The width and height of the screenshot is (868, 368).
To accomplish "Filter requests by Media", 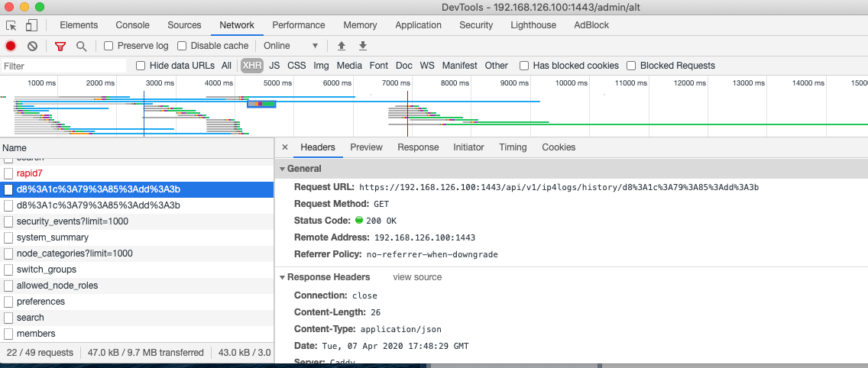I will [349, 66].
